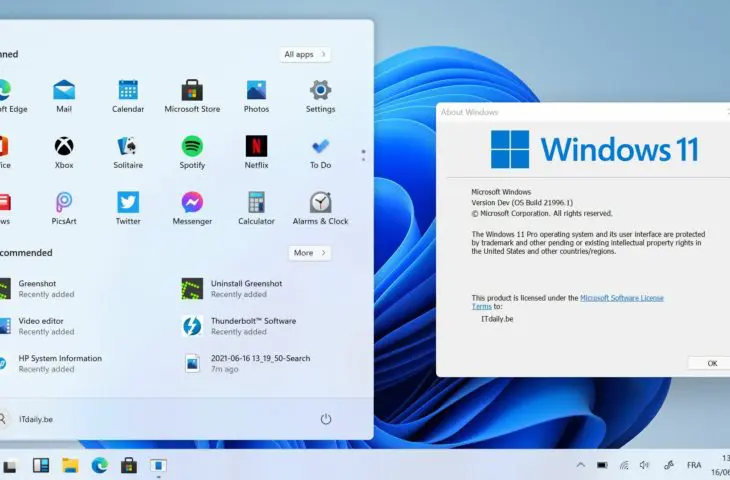730x480 pixels.
Task: Open the pen/link tray icon beside FRA
Action: point(669,465)
